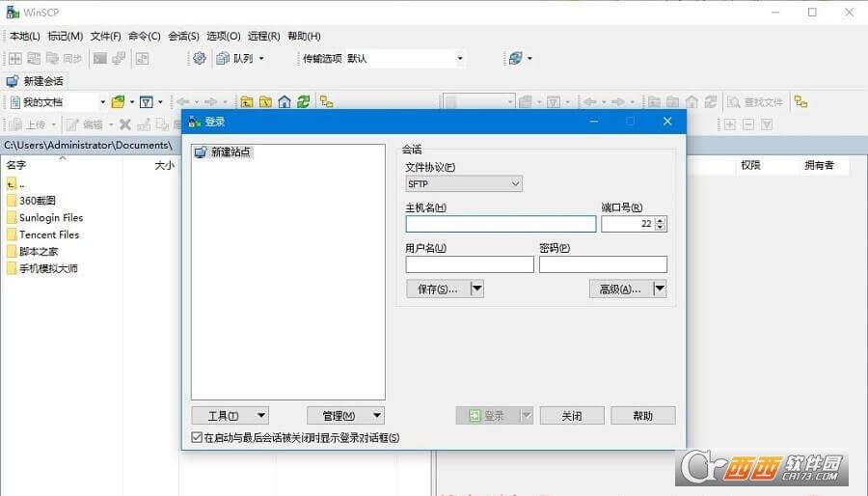Click the Help (帮助) button
The width and height of the screenshot is (868, 496).
642,415
